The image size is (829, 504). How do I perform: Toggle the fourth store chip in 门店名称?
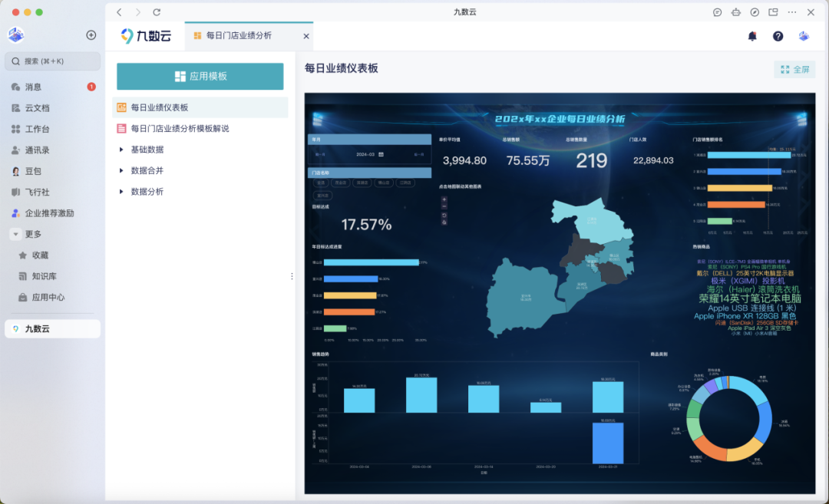tap(384, 183)
